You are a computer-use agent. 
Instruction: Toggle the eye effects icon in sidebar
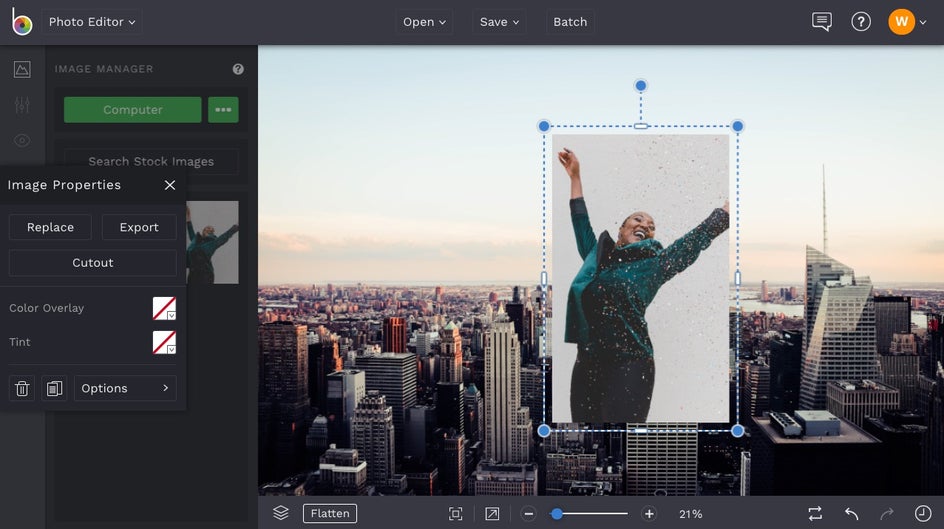22,141
